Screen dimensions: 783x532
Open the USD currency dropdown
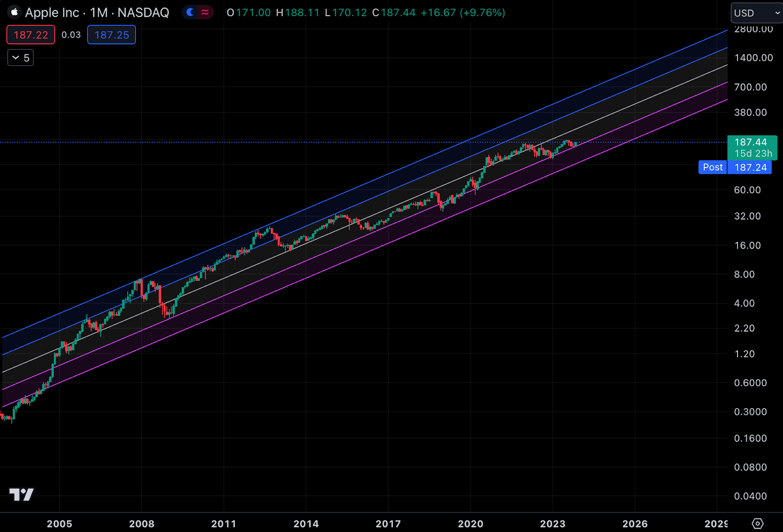click(x=757, y=13)
